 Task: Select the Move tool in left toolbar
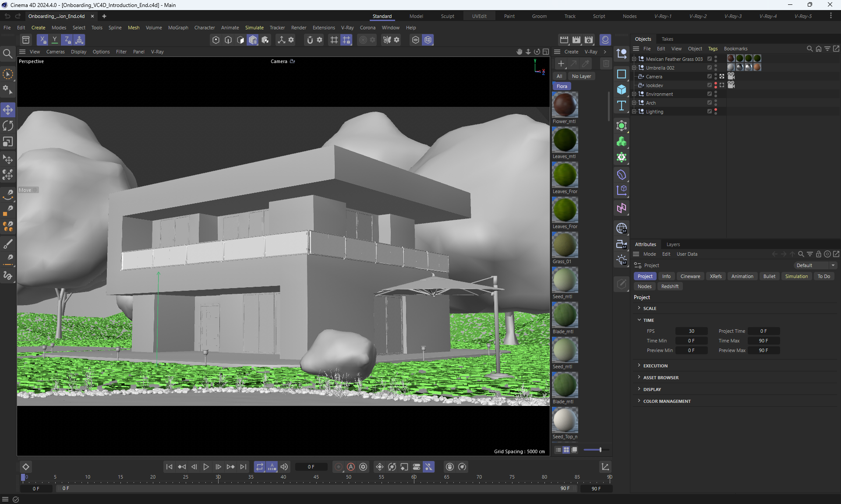coord(8,109)
